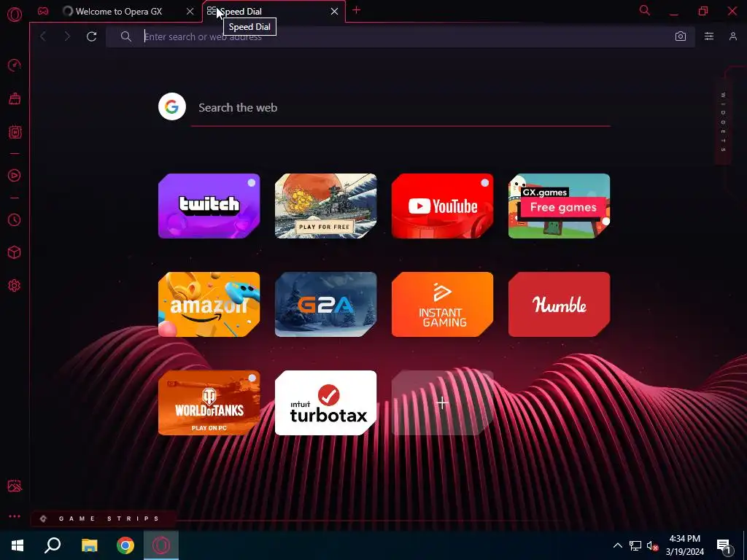Reload the current page
747x560 pixels.
(91, 36)
